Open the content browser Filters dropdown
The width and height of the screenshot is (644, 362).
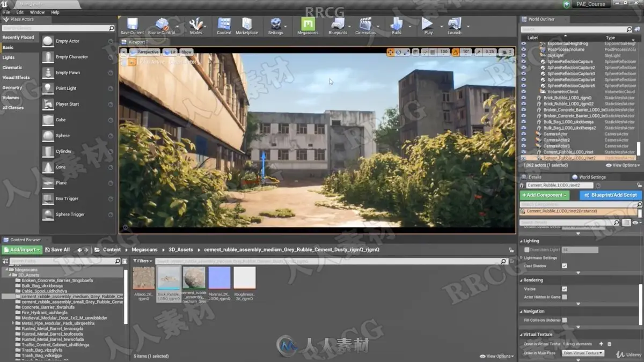click(143, 261)
